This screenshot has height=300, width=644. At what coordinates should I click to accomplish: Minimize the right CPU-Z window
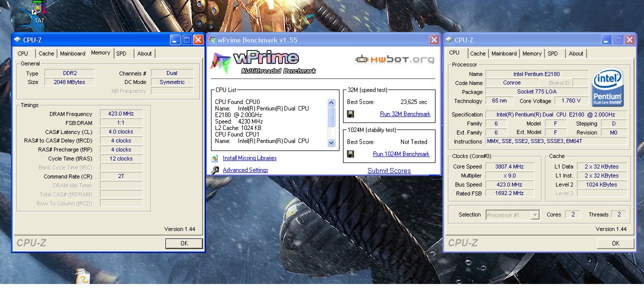[606, 40]
